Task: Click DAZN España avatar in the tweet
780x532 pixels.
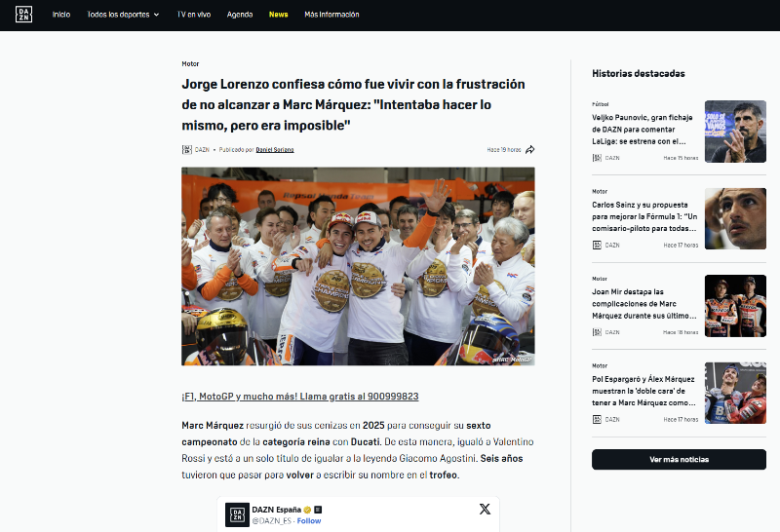Action: click(237, 514)
